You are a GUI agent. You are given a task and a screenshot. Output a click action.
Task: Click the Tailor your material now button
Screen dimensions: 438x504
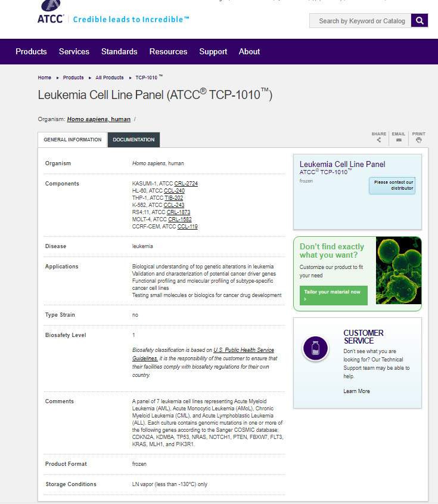click(334, 295)
